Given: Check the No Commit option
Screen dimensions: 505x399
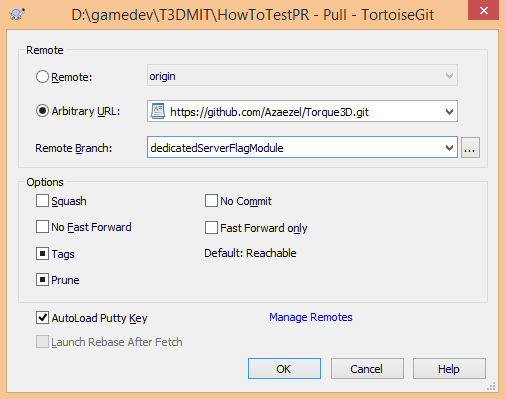Looking at the screenshot, I should [x=211, y=201].
